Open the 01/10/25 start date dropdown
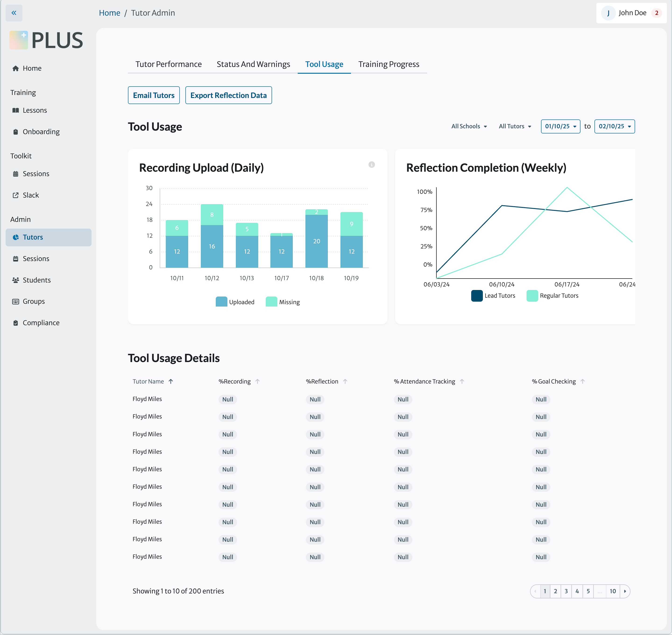The image size is (672, 635). coord(560,126)
